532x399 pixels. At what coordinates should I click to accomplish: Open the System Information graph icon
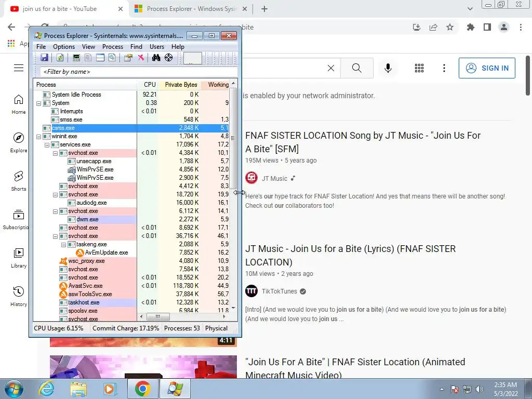click(76, 58)
